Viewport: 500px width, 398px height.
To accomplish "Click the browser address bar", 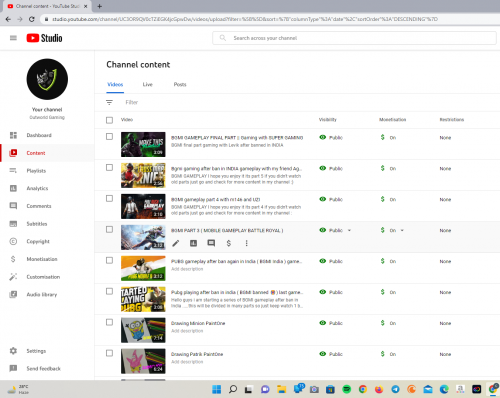I will pos(245,19).
